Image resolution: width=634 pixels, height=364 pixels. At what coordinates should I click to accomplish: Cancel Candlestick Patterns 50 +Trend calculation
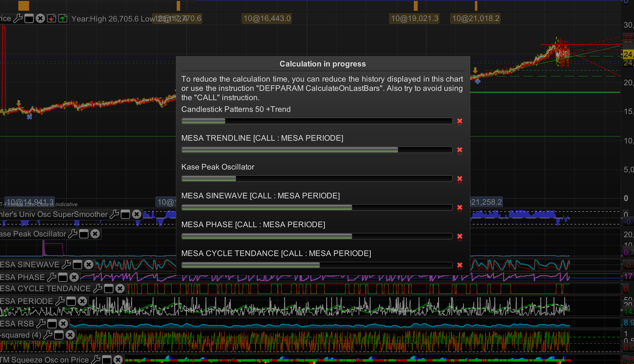[460, 121]
